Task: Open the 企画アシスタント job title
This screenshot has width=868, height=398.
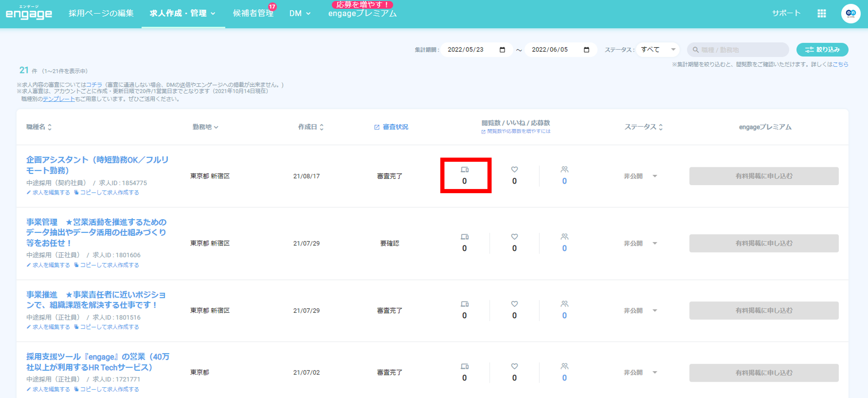Action: click(x=97, y=165)
